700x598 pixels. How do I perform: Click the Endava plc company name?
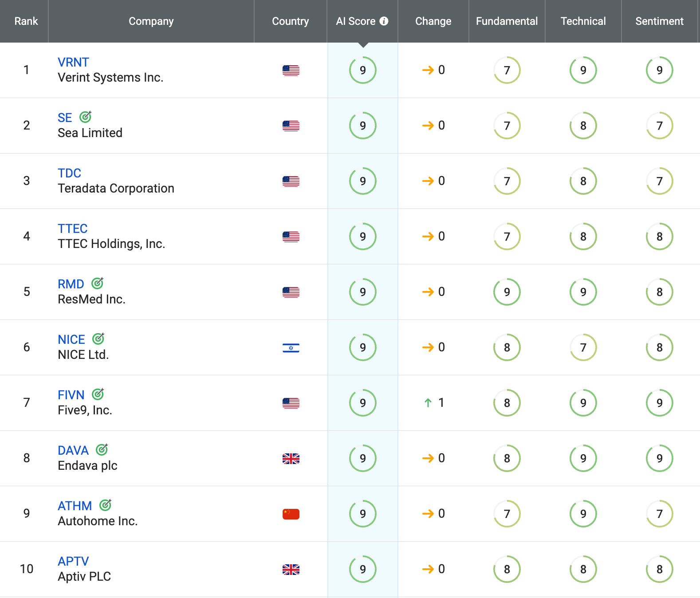pyautogui.click(x=88, y=466)
